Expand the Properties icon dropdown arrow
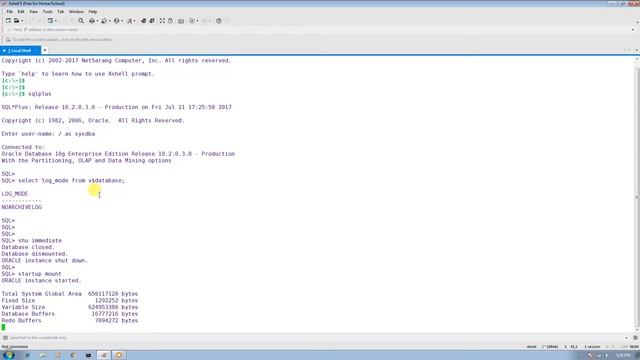 (56, 21)
